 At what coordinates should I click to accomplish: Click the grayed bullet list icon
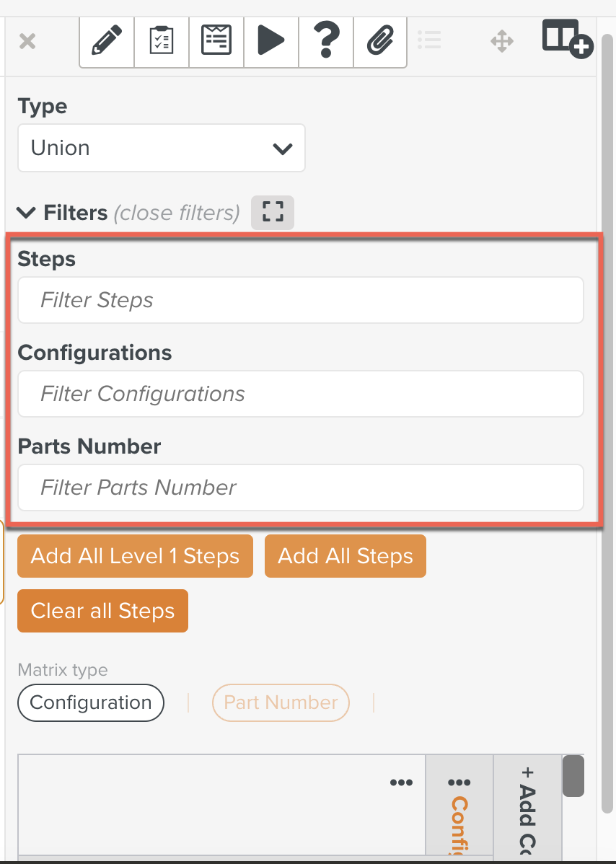429,40
